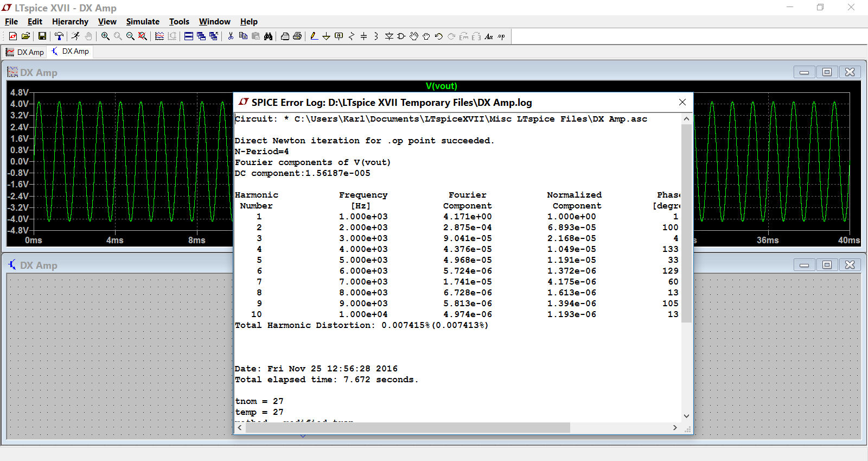Image resolution: width=868 pixels, height=461 pixels.
Task: Click the N-Period=4 line
Action: click(261, 151)
